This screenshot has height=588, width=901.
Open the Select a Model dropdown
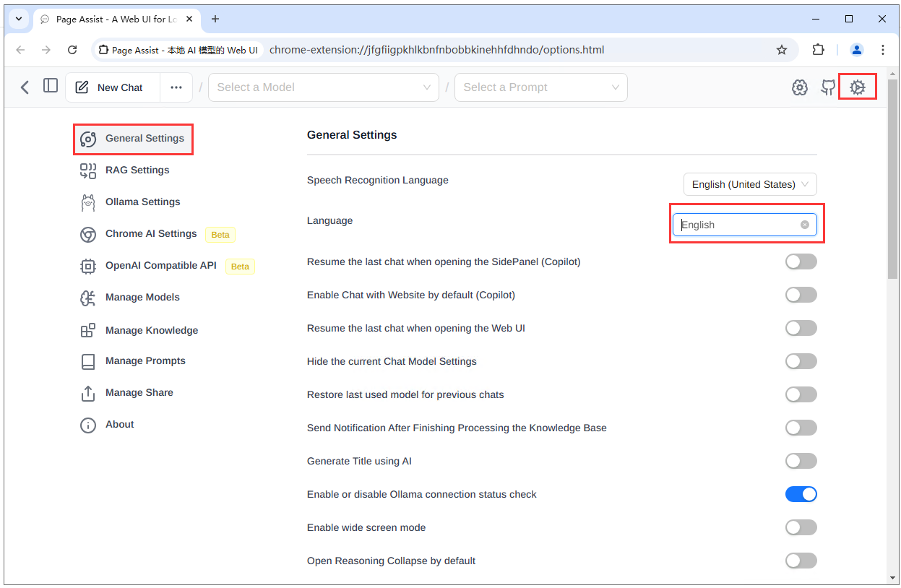click(324, 87)
